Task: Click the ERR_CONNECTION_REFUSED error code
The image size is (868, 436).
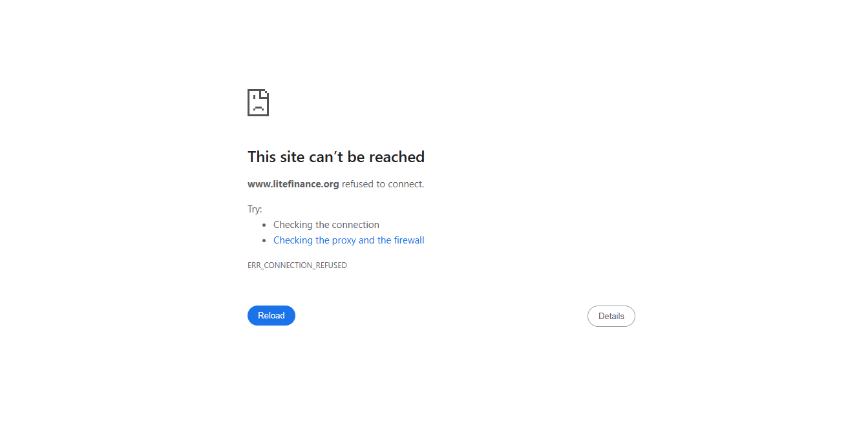Action: [x=297, y=265]
